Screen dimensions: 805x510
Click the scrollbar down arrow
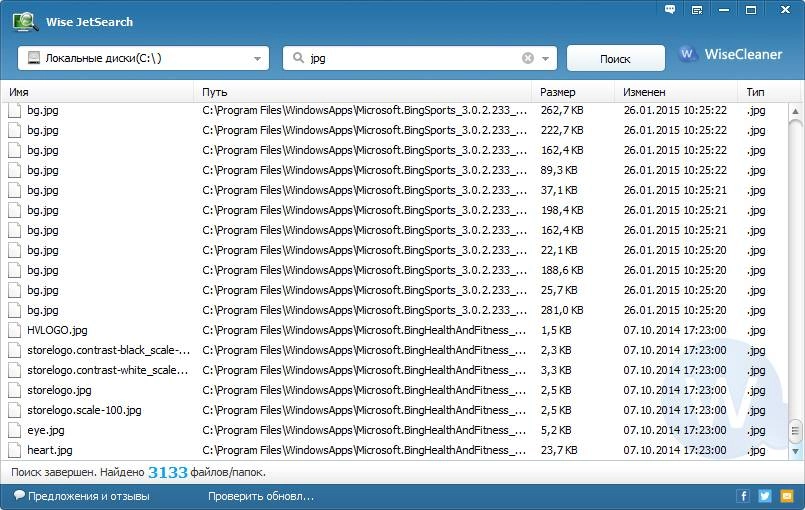point(795,451)
